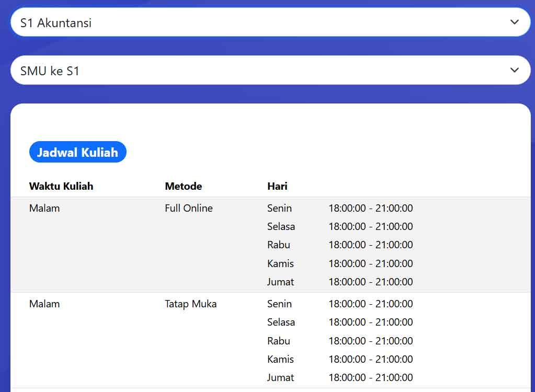Select the Metode column header
Image resolution: width=535 pixels, height=392 pixels.
coord(183,186)
